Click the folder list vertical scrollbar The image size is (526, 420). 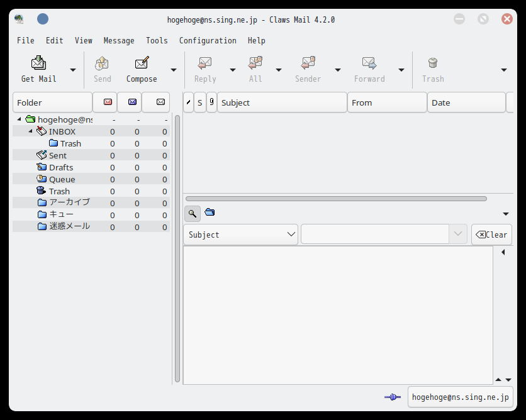click(177, 248)
